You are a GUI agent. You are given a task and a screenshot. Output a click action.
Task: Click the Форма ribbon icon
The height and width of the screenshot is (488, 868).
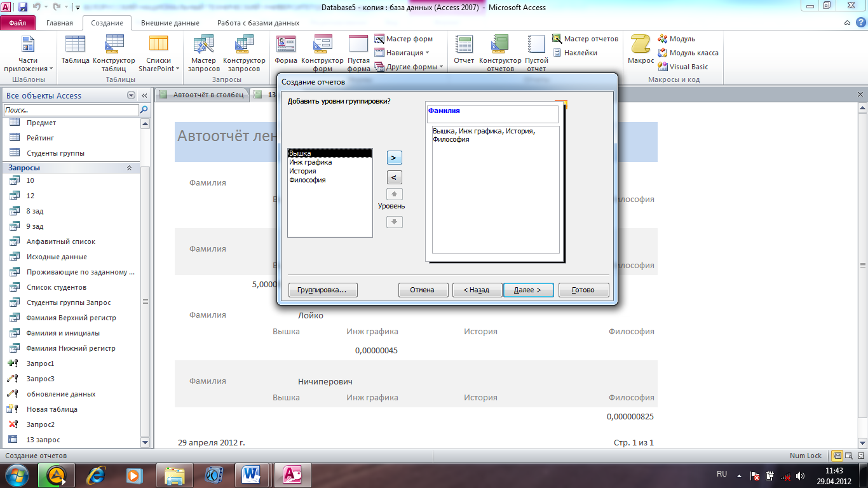pyautogui.click(x=286, y=50)
